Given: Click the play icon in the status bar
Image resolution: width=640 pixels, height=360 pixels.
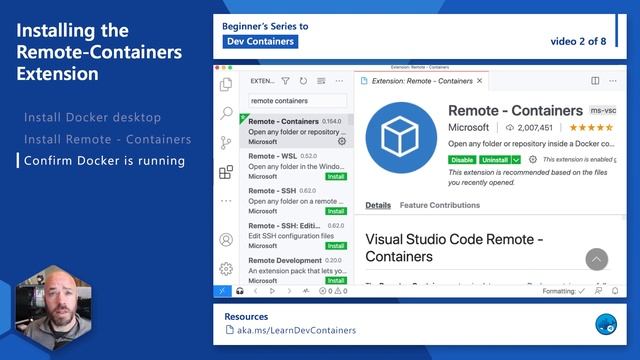Looking at the screenshot, I should point(272,291).
